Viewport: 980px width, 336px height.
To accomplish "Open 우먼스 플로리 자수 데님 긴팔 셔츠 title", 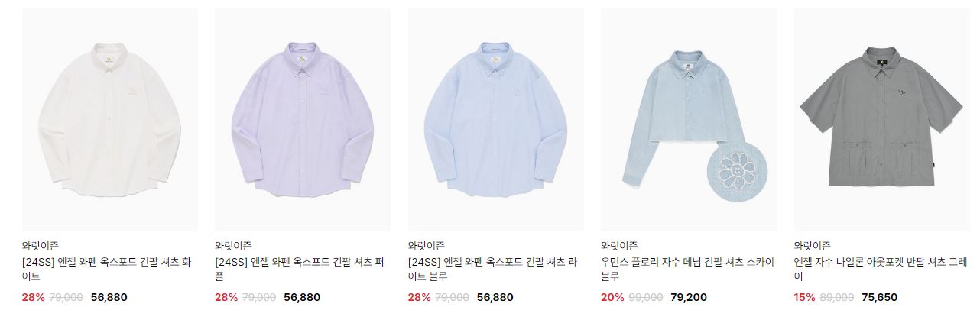I will (x=687, y=269).
